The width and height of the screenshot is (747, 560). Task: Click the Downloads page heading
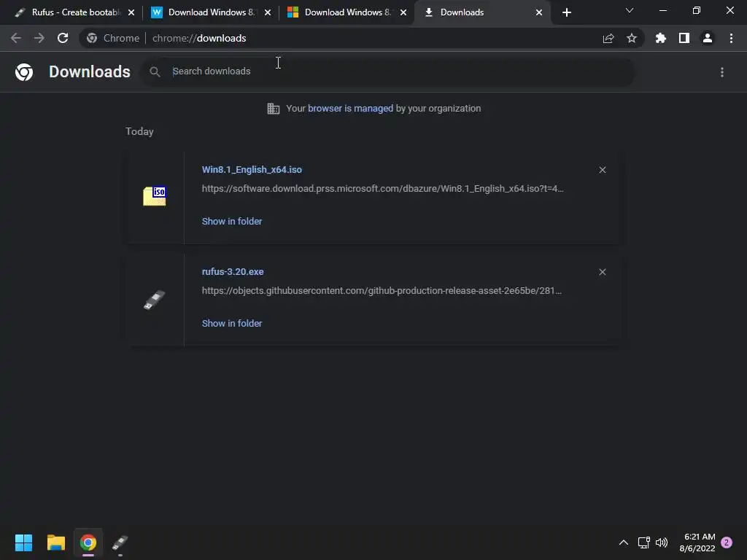click(90, 72)
